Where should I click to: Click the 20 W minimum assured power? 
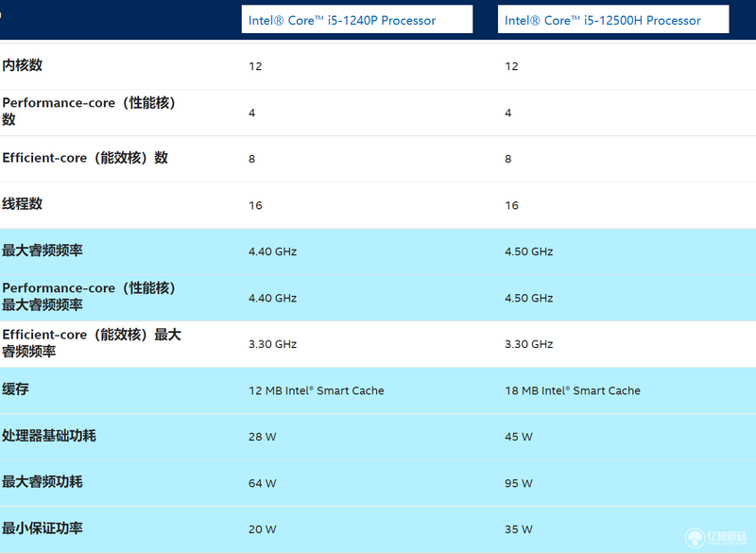coord(263,529)
